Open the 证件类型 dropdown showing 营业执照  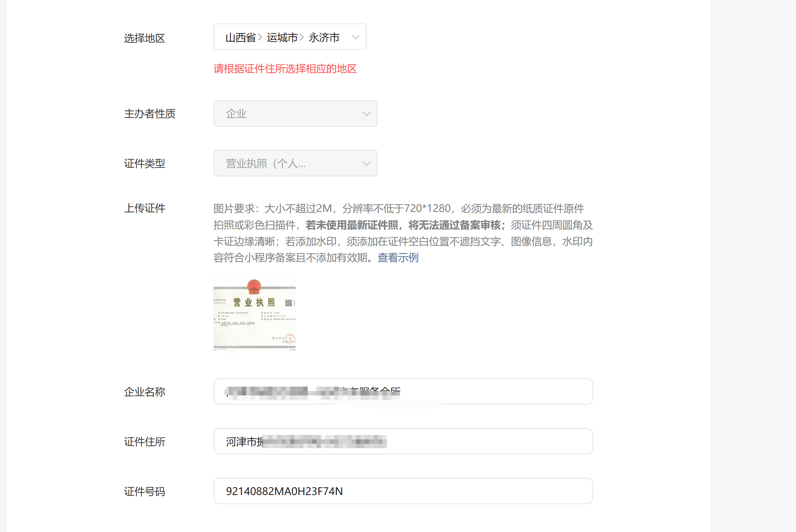coord(295,163)
